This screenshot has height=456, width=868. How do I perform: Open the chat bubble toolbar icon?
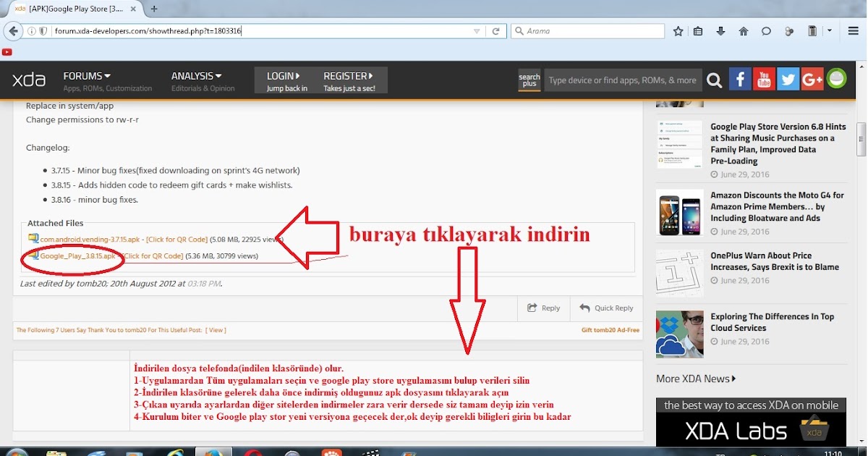[766, 31]
